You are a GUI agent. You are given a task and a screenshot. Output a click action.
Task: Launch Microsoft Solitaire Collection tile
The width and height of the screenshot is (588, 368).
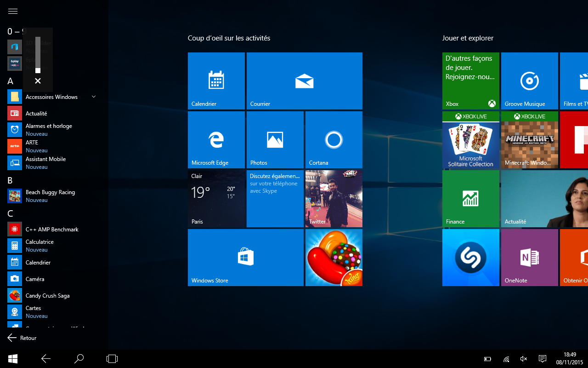(x=471, y=140)
